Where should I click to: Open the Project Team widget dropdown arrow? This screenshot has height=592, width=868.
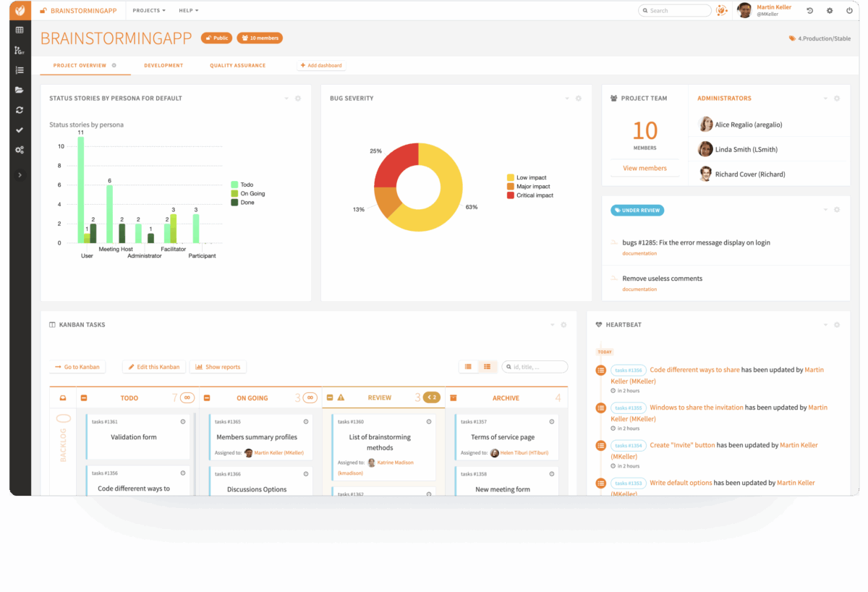(x=825, y=98)
